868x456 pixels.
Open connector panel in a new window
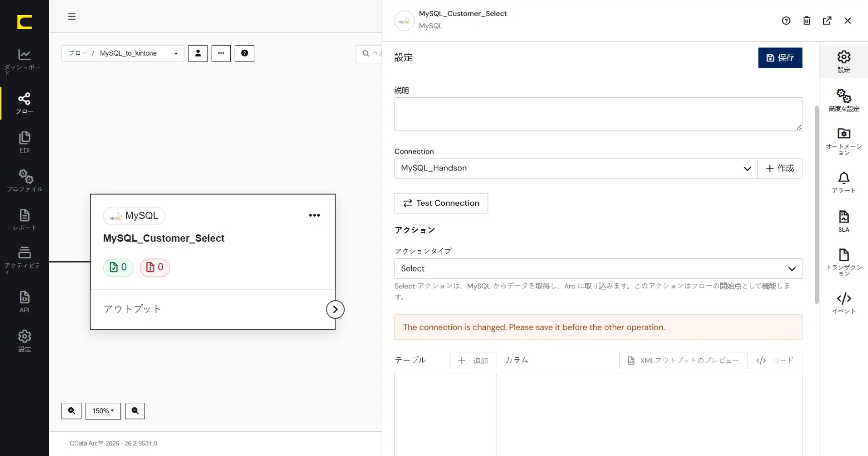point(827,21)
